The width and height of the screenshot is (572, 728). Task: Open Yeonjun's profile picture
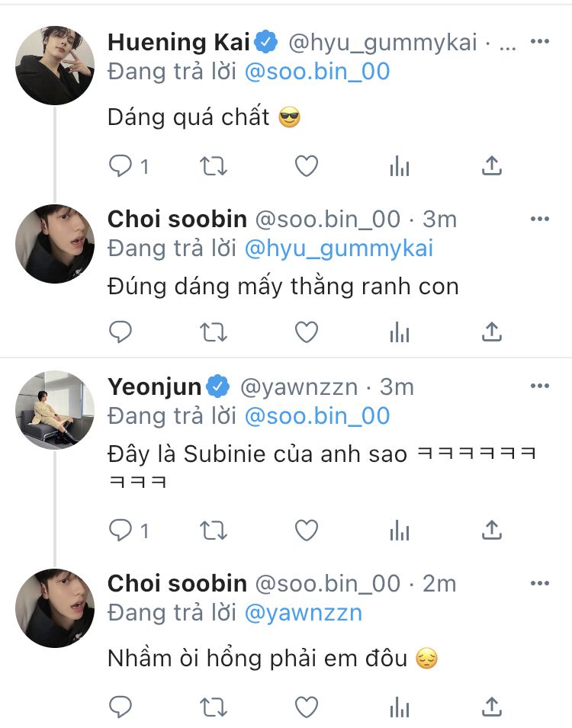point(55,410)
